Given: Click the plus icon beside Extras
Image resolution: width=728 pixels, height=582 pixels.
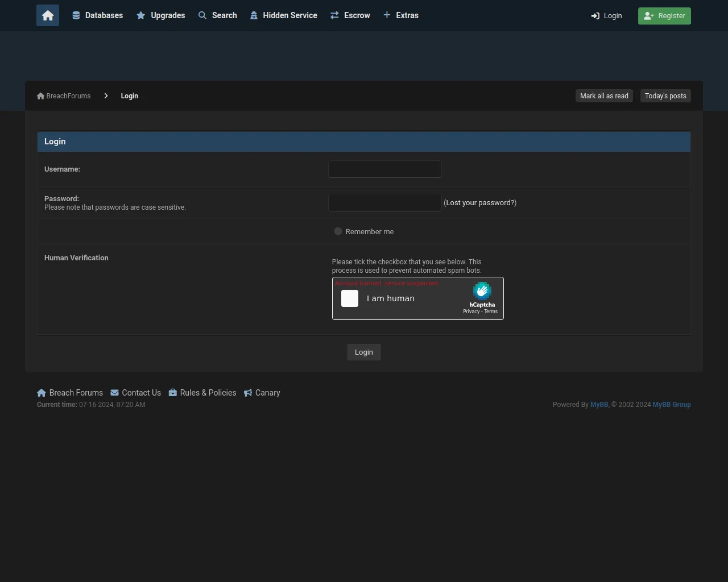Looking at the screenshot, I should pos(387,15).
